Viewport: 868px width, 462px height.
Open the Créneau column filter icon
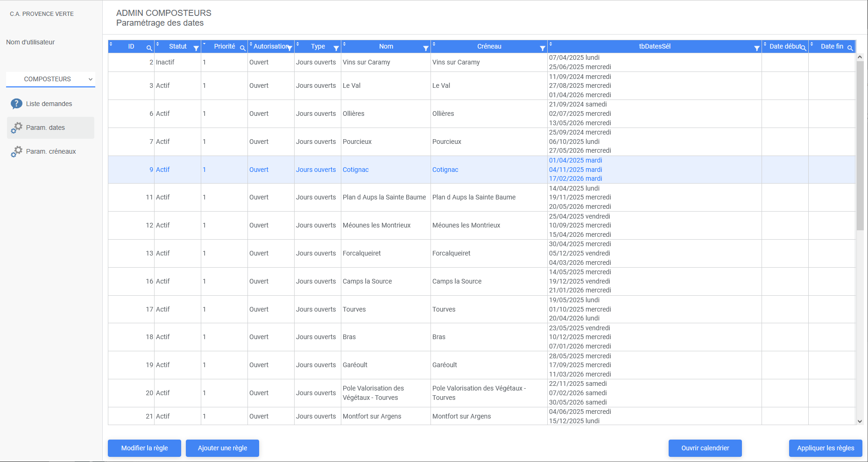[543, 48]
